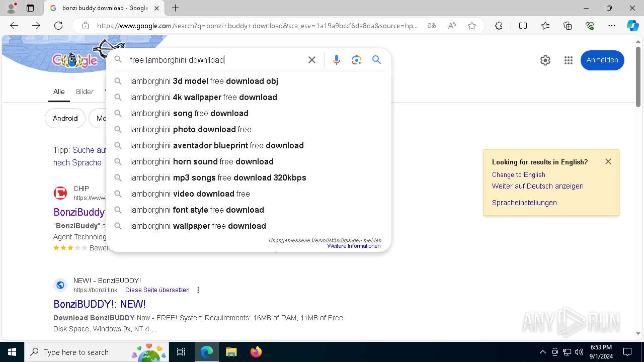644x362 pixels.
Task: Open browser essentials heart icon
Action: click(590, 26)
